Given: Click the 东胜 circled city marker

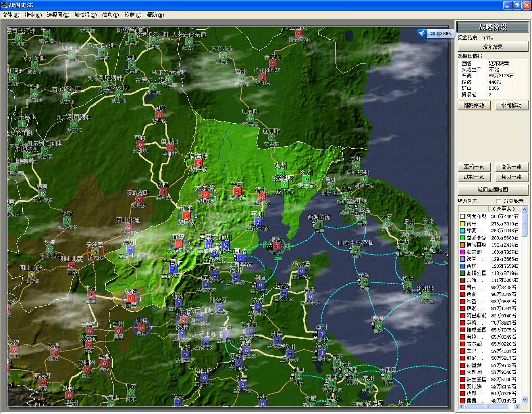Looking at the screenshot, I should (131, 299).
